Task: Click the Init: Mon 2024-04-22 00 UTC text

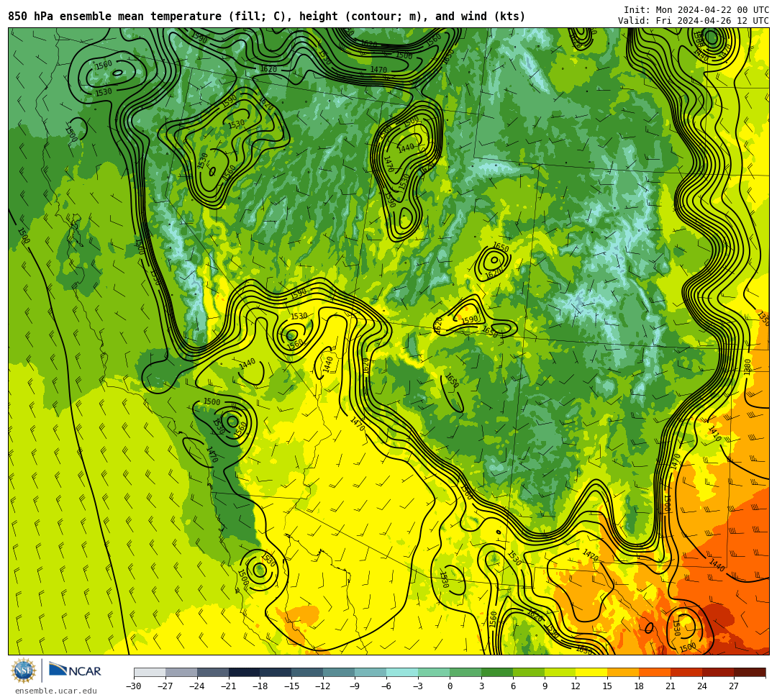Action: (x=696, y=10)
